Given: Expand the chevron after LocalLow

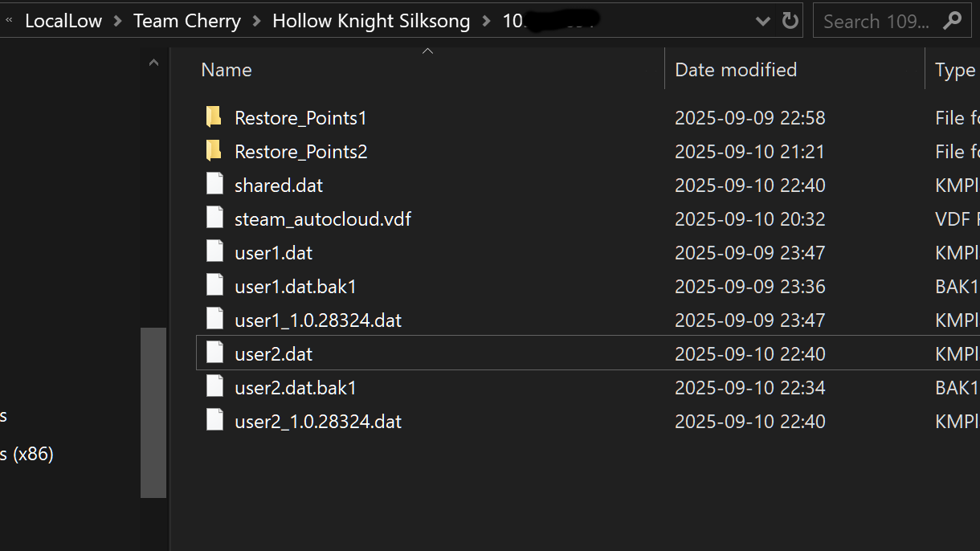Looking at the screenshot, I should [117, 22].
